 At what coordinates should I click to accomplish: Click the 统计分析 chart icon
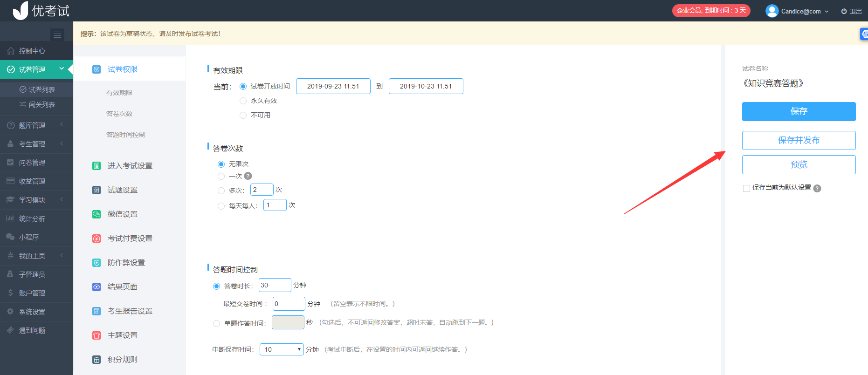pos(10,218)
